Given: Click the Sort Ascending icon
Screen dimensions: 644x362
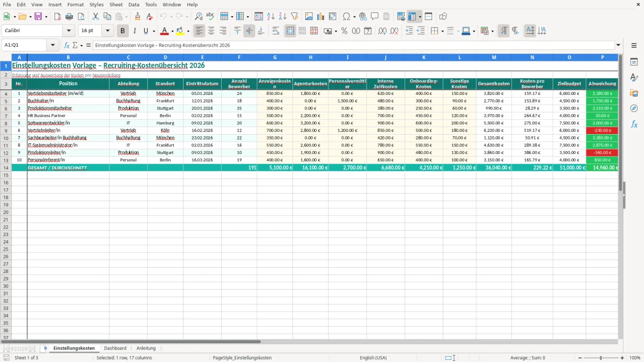Looking at the screenshot, I should [x=271, y=17].
